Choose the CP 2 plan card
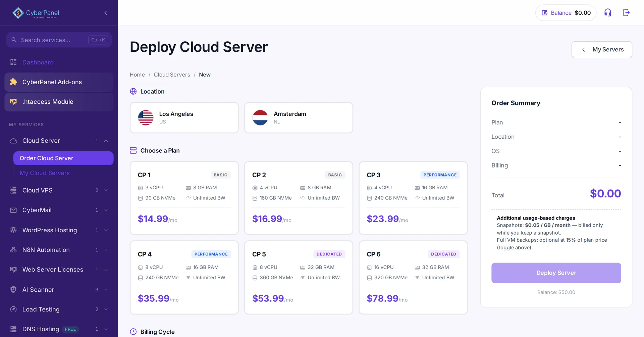The image size is (644, 337). 299,198
